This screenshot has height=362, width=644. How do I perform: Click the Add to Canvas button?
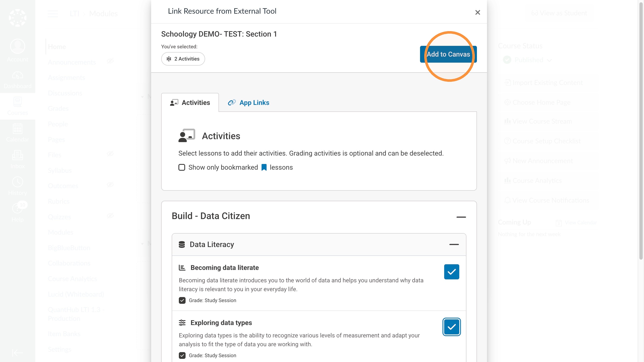(448, 54)
